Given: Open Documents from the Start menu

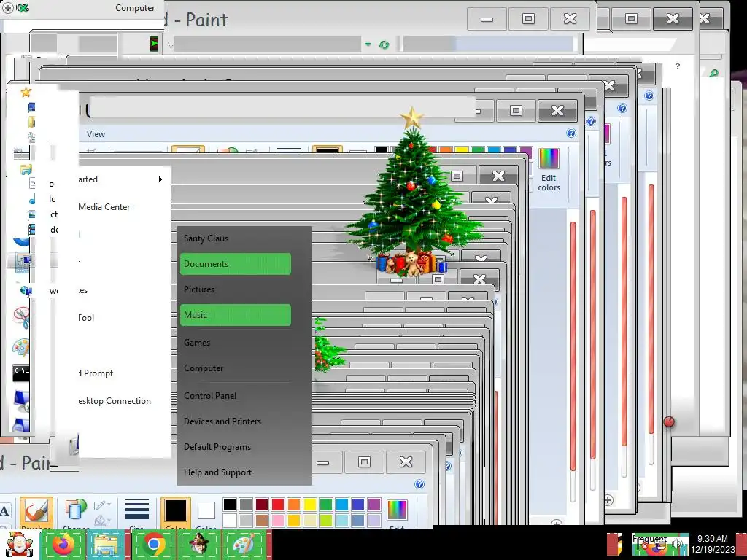Looking at the screenshot, I should [236, 264].
